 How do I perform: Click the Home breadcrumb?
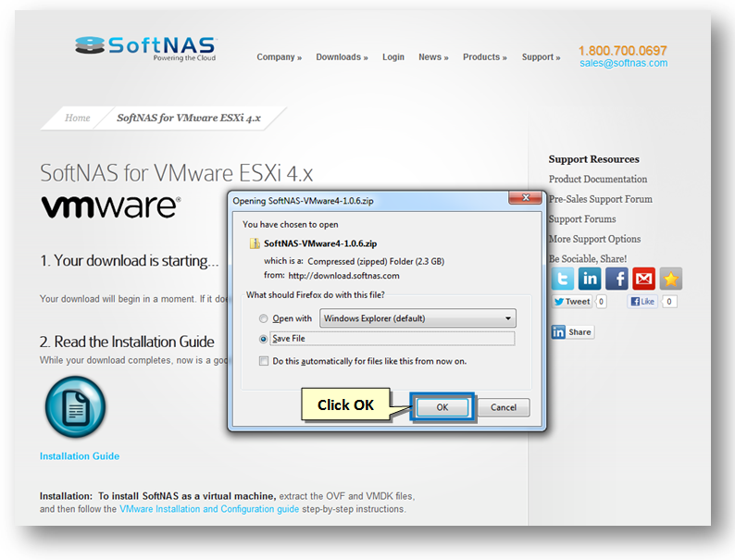[78, 118]
